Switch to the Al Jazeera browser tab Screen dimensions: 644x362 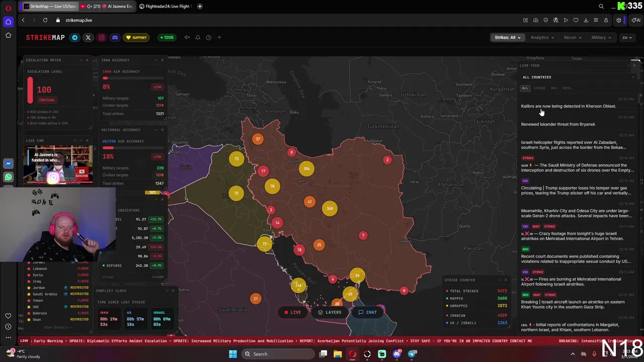click(107, 6)
